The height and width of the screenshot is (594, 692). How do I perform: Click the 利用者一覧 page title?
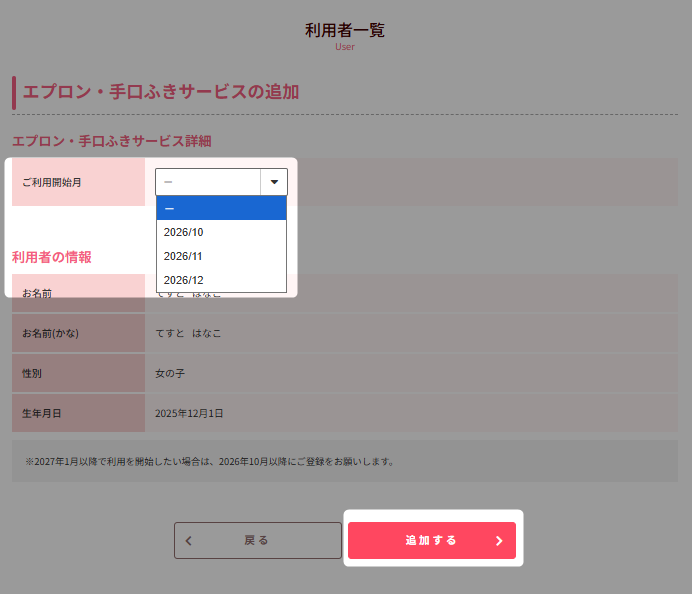(x=345, y=30)
